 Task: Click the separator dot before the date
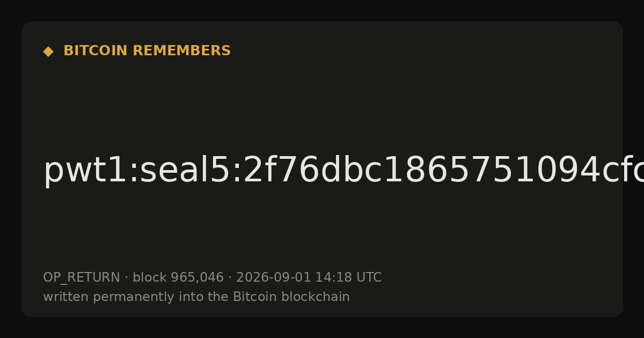coord(230,278)
